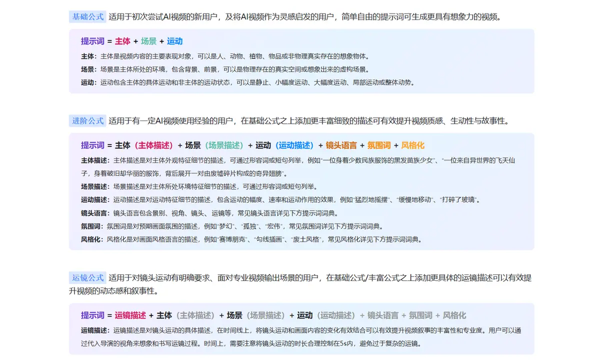Click the 基础公式 label tag
This screenshot has width=600, height=364.
point(87,16)
